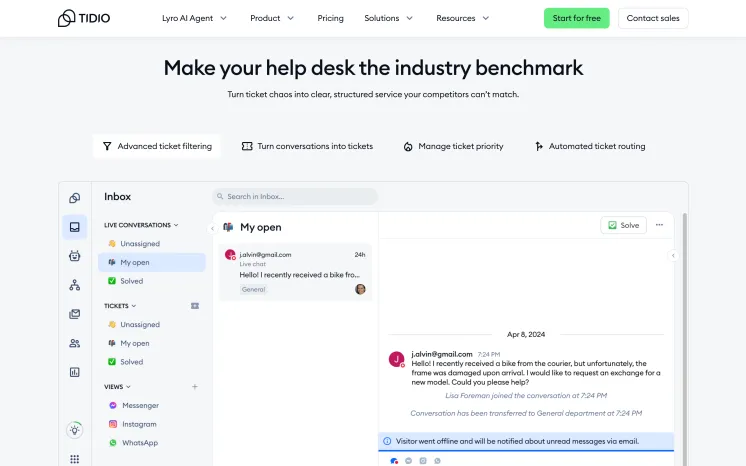Viewport: 746px width, 466px height.
Task: Open the Contacts icon in sidebar
Action: coord(75,343)
